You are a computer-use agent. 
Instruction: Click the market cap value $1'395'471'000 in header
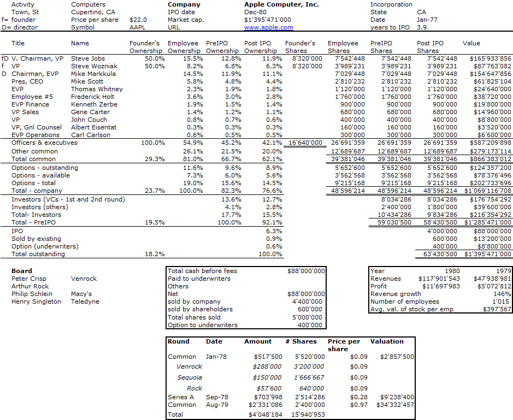[x=267, y=20]
